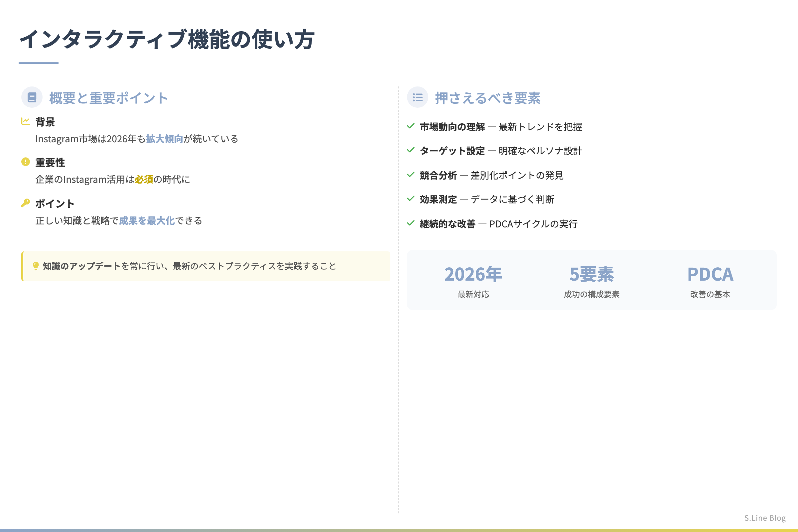The width and height of the screenshot is (798, 532).
Task: Click the checkmark beside 競合分析
Action: click(411, 175)
